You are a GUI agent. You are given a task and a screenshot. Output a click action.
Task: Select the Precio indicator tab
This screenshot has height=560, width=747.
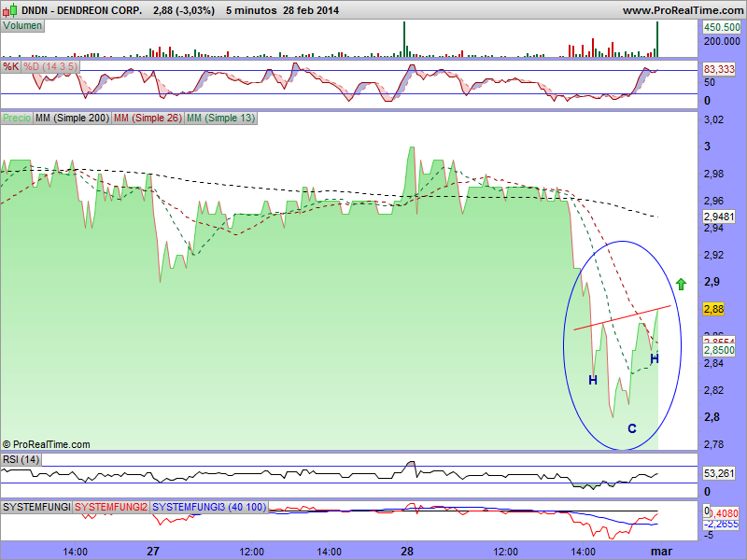coord(17,118)
